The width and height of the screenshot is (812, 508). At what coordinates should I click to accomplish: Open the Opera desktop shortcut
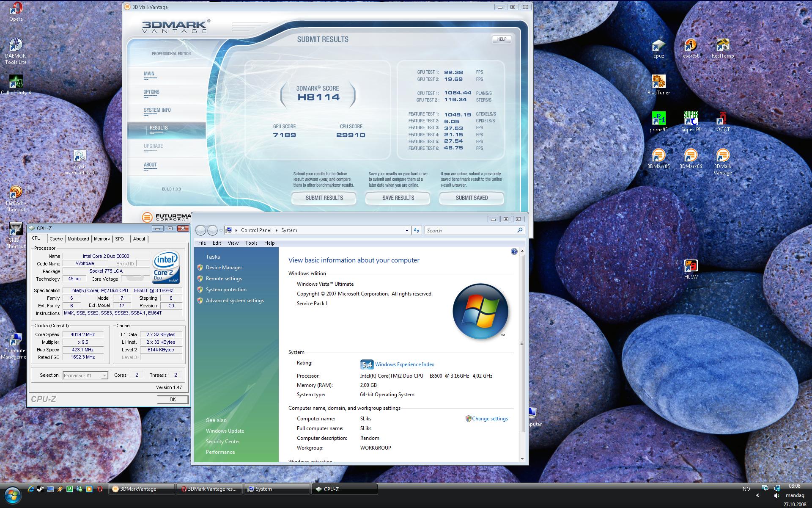[x=16, y=11]
